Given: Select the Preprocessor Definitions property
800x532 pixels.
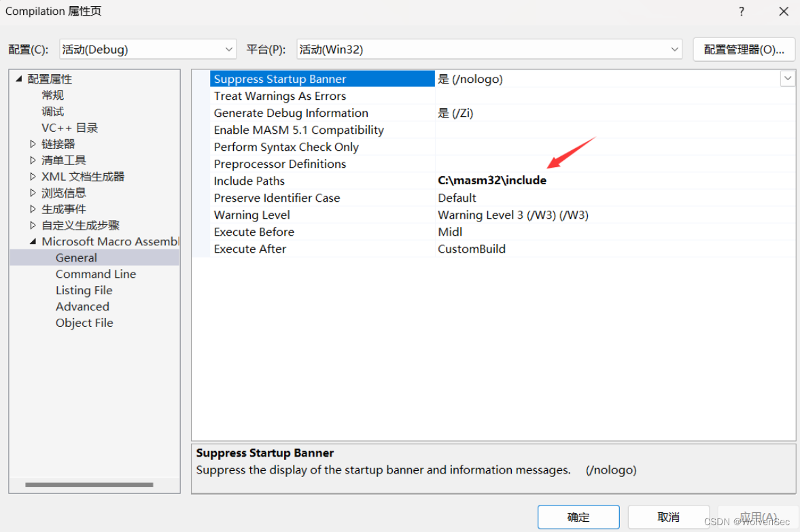Looking at the screenshot, I should (x=322, y=164).
